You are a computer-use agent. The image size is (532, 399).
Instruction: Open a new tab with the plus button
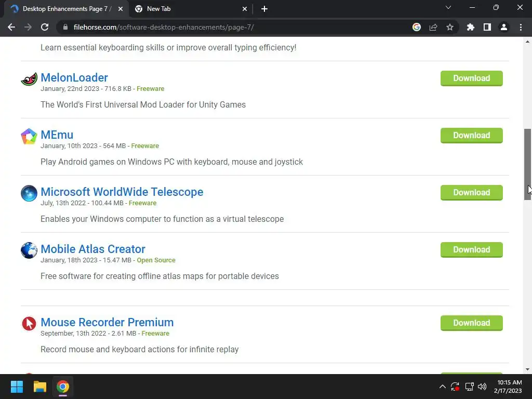pos(264,9)
